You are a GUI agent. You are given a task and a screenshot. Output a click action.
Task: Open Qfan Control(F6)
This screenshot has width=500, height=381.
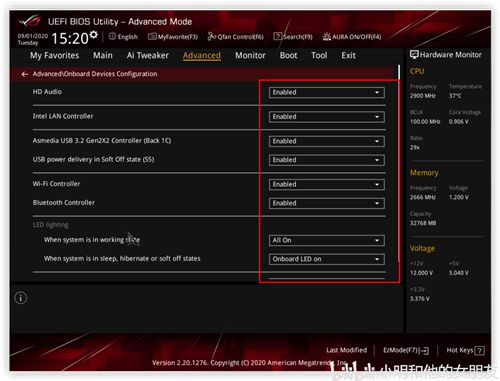tap(235, 37)
